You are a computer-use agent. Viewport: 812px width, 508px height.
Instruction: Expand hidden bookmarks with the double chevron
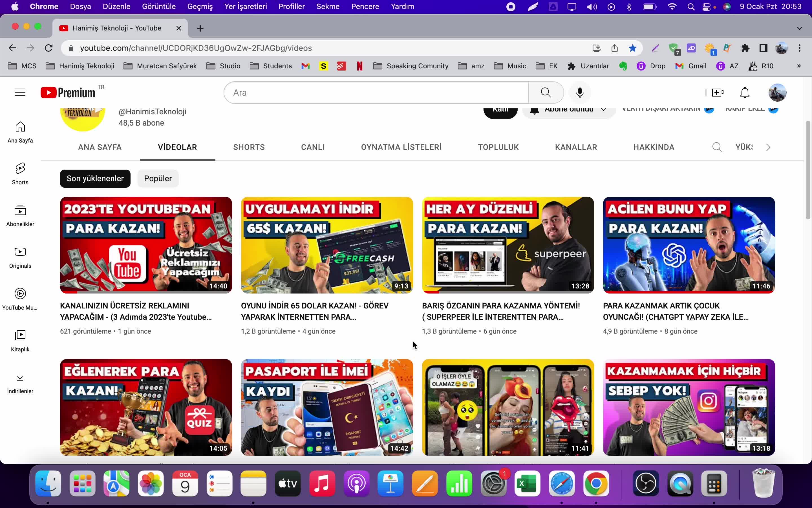(x=799, y=66)
